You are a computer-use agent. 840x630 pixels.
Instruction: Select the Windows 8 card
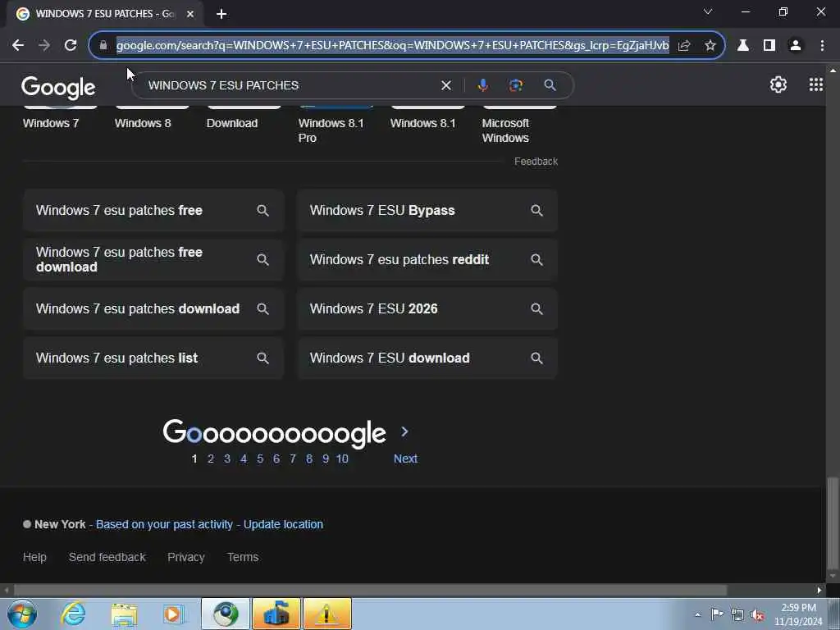click(152, 119)
